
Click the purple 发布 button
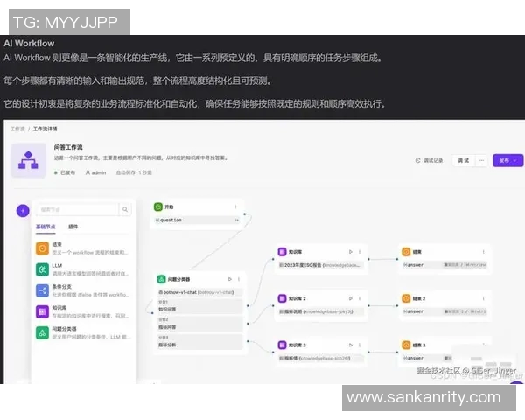click(x=507, y=160)
